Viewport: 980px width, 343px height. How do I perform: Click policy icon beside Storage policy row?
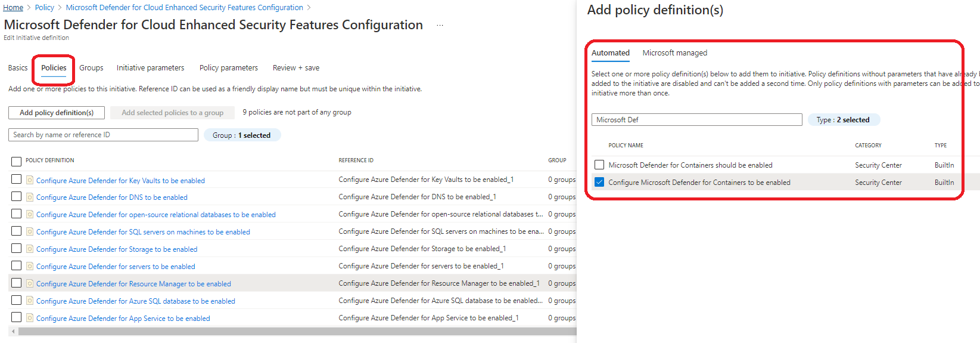[30, 249]
